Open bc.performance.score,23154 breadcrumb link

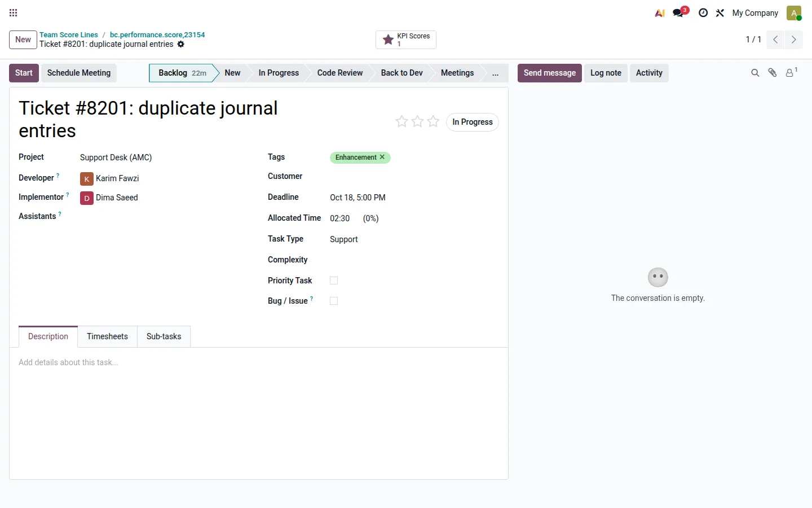point(157,34)
